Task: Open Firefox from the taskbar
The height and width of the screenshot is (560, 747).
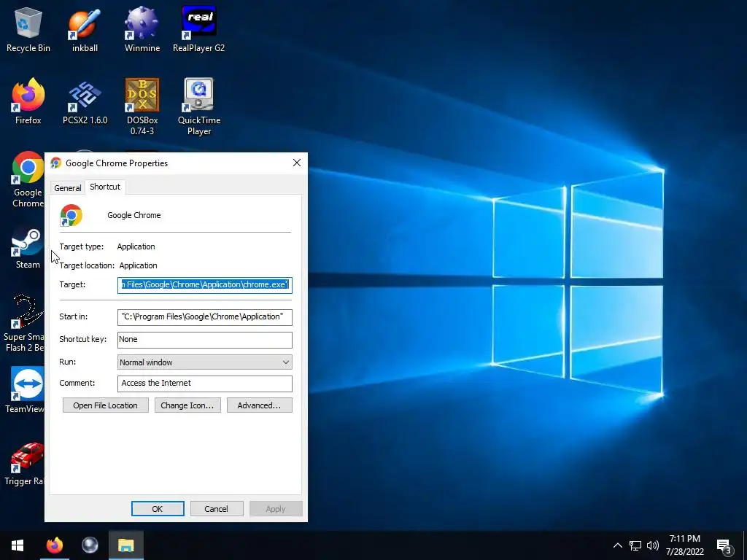Action: (54, 545)
